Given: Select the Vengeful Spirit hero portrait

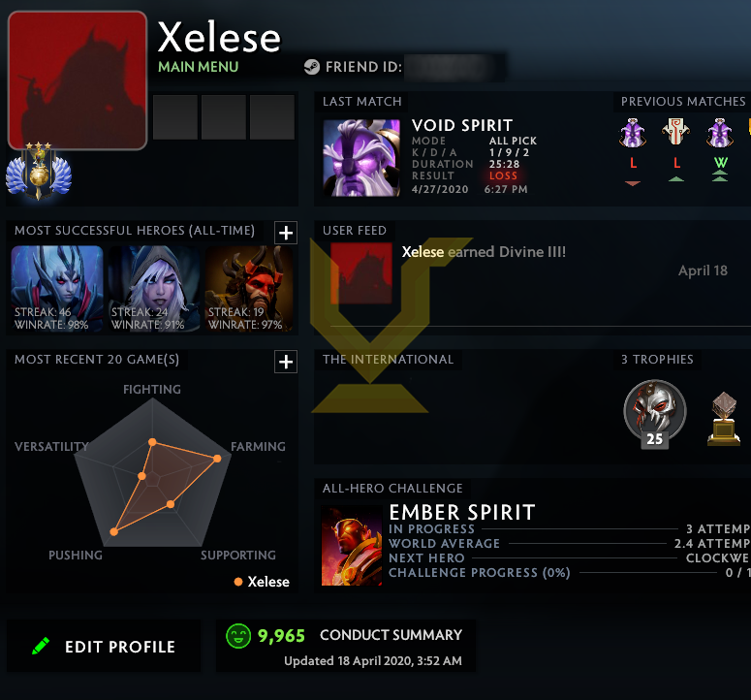Looking at the screenshot, I should pyautogui.click(x=57, y=289).
